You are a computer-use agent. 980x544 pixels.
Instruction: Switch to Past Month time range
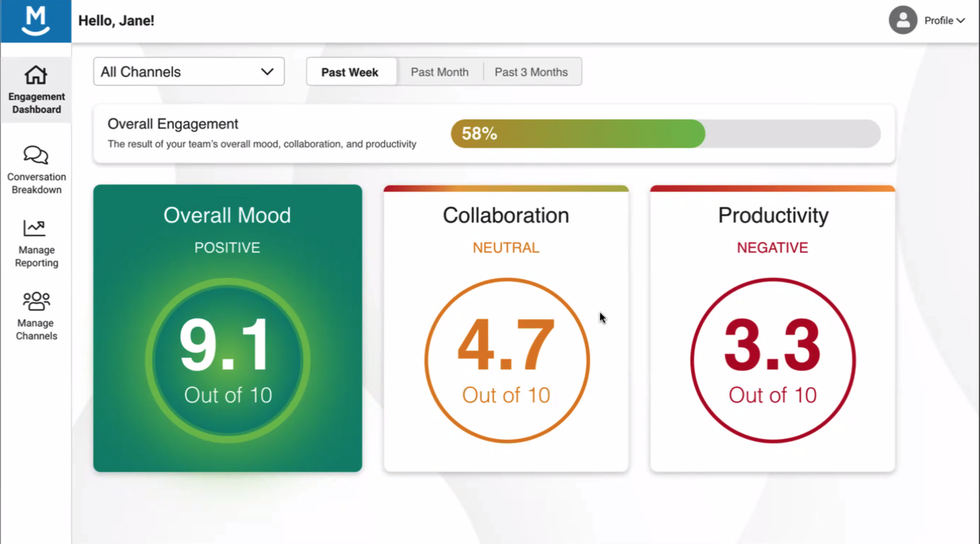click(x=439, y=72)
